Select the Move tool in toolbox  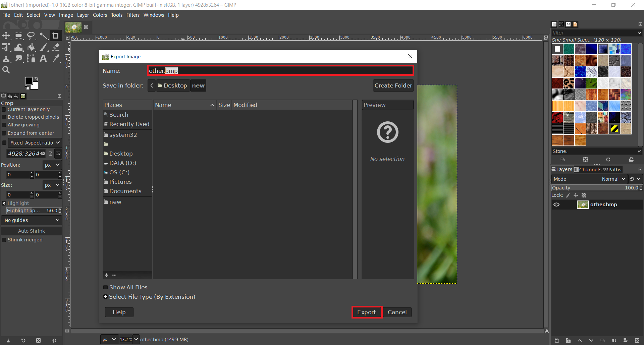(x=6, y=36)
